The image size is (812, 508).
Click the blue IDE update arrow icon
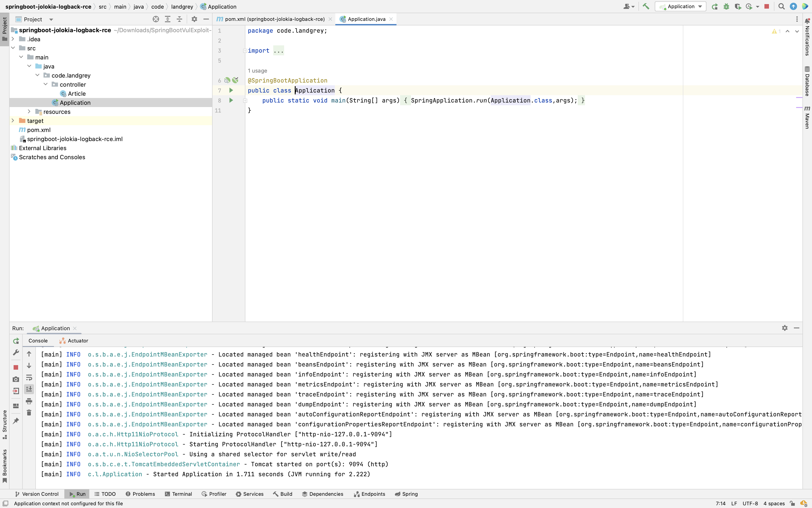(793, 6)
